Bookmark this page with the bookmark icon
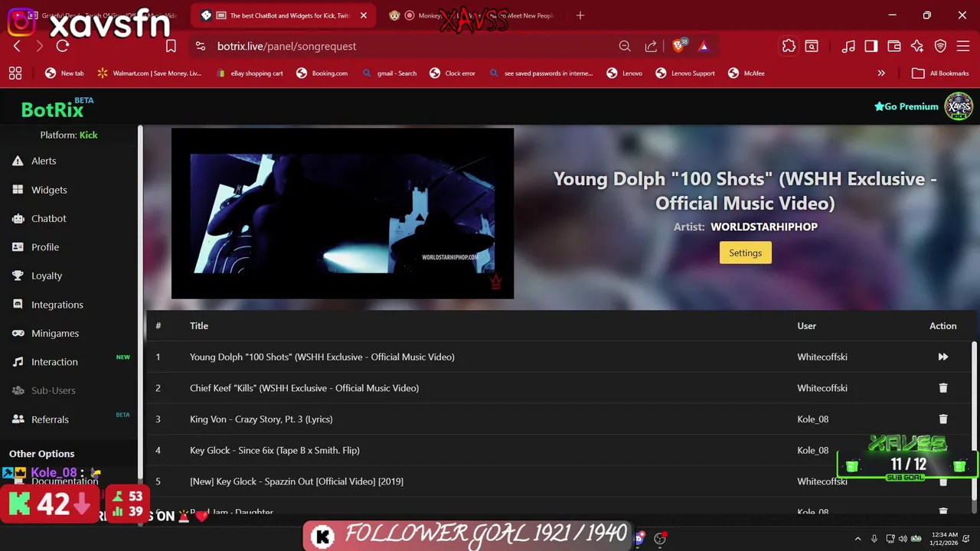Screen dimensions: 980x551 (171, 46)
